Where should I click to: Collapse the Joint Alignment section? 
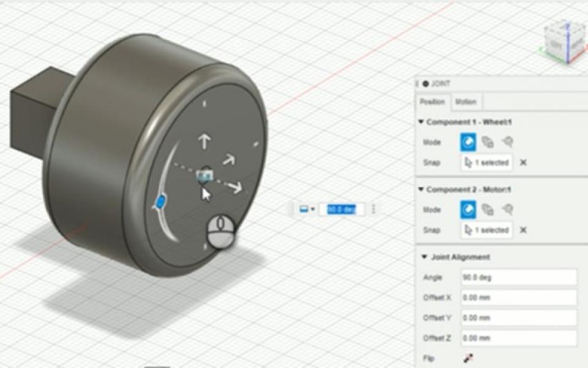(x=424, y=257)
